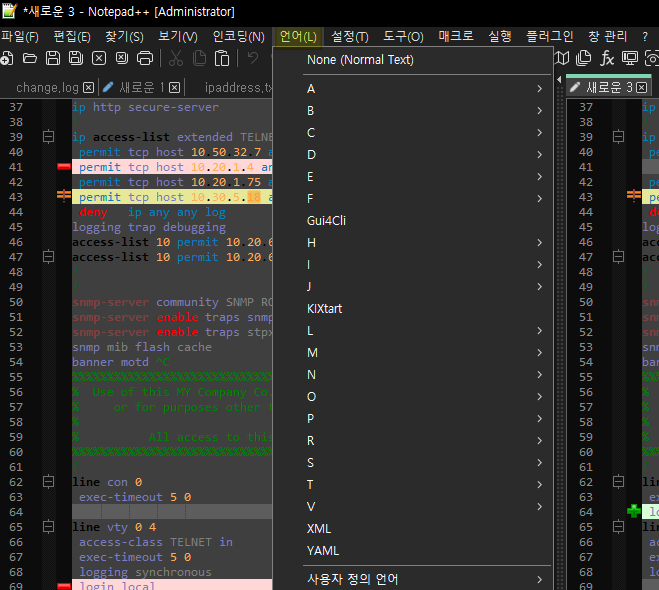This screenshot has width=659, height=590.
Task: Collapse the fold at right pane line 47
Action: coord(619,256)
